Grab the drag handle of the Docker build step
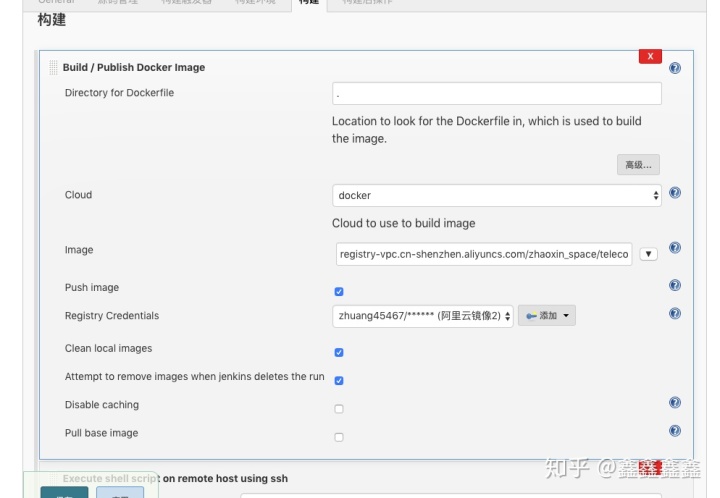720x498 pixels. pyautogui.click(x=53, y=67)
